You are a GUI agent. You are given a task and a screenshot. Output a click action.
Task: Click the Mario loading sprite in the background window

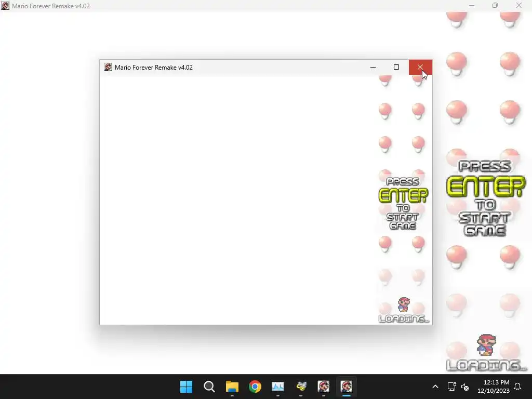[486, 345]
